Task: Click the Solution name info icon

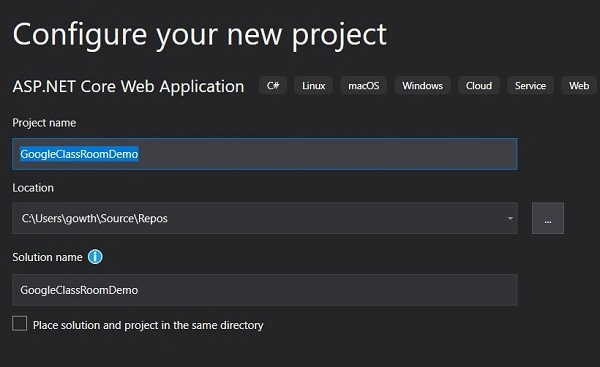Action: coord(95,257)
